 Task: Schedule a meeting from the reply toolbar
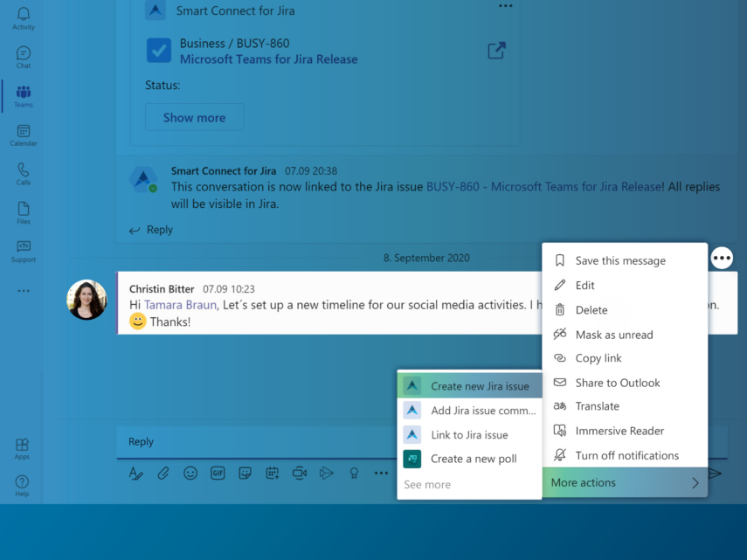click(273, 473)
